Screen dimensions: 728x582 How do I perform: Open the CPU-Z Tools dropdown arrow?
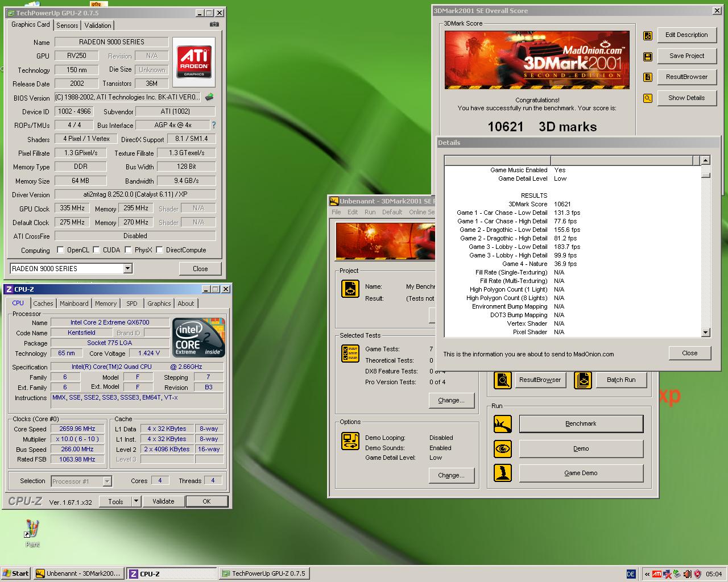coord(136,501)
